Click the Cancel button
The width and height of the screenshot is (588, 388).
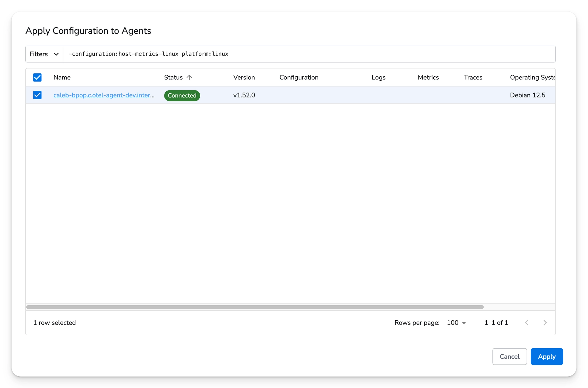click(510, 356)
